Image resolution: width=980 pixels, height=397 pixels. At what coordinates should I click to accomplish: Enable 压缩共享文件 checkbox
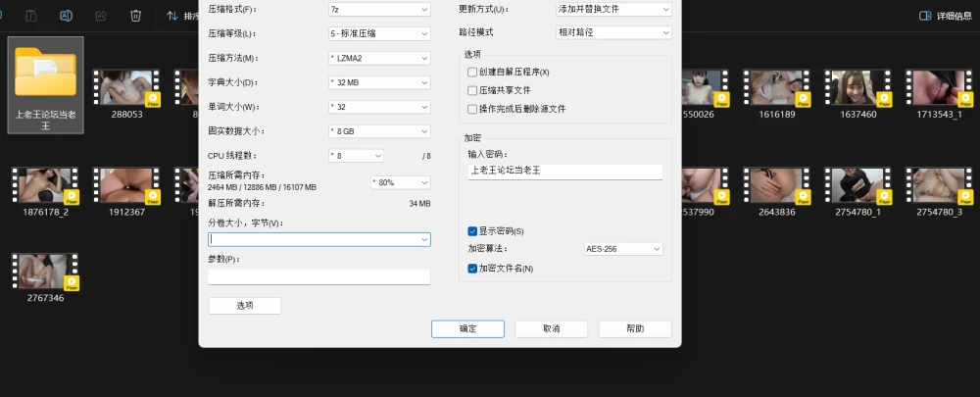pyautogui.click(x=472, y=90)
